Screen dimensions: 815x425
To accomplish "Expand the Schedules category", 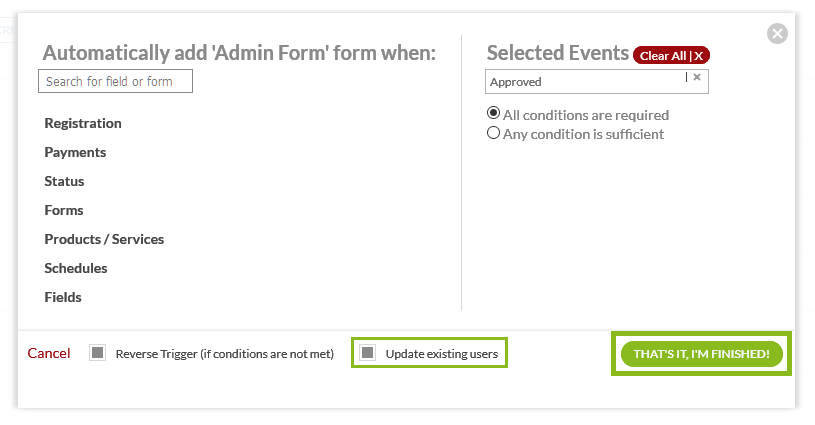I will tap(76, 268).
